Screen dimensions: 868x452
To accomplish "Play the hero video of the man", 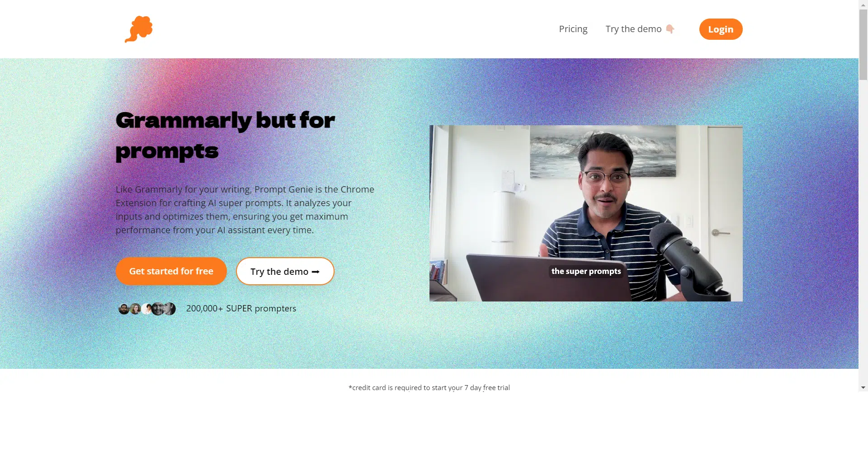I will 586,213.
